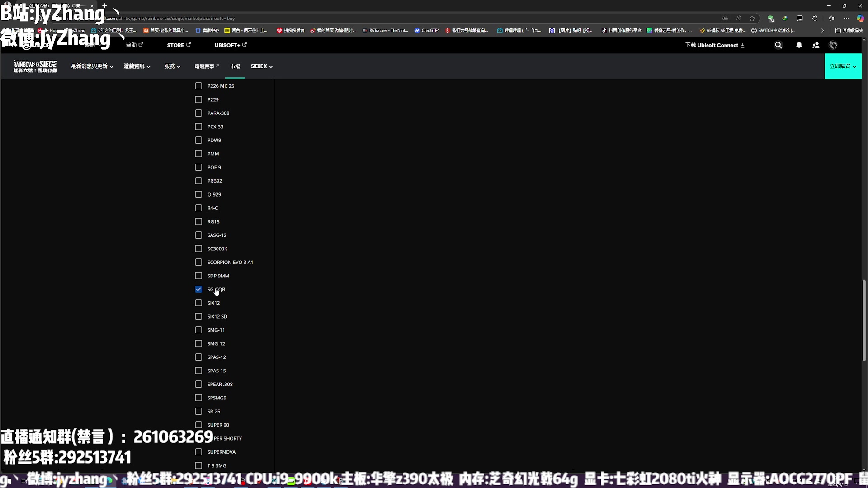Expand the 服務 dropdown menu

coord(172,66)
